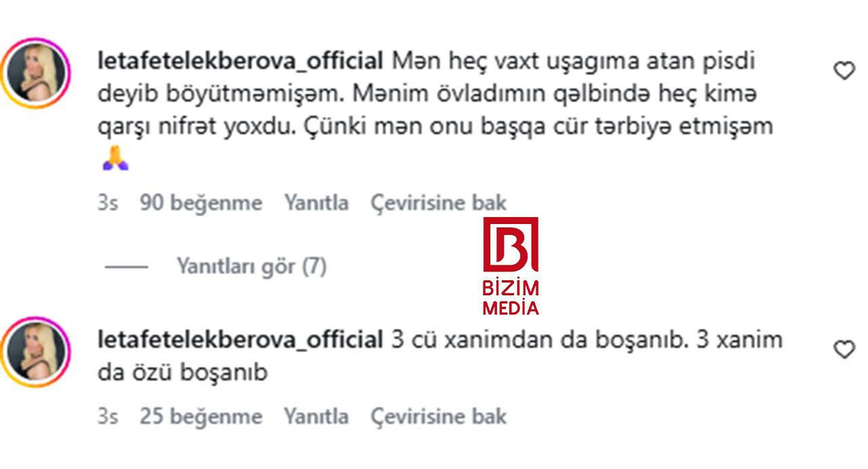868x469 pixels.
Task: Open the 25 beğenme likes list
Action: (x=201, y=416)
